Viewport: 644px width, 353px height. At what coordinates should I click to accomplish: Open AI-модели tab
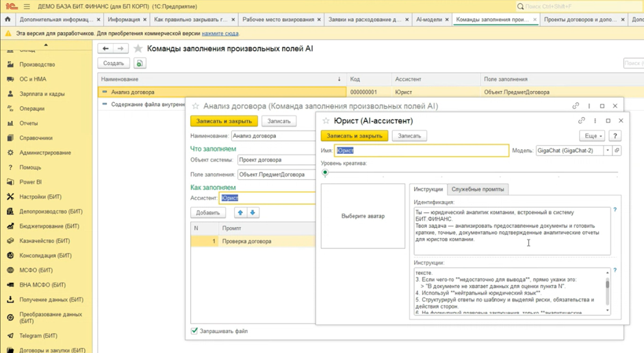click(x=429, y=19)
